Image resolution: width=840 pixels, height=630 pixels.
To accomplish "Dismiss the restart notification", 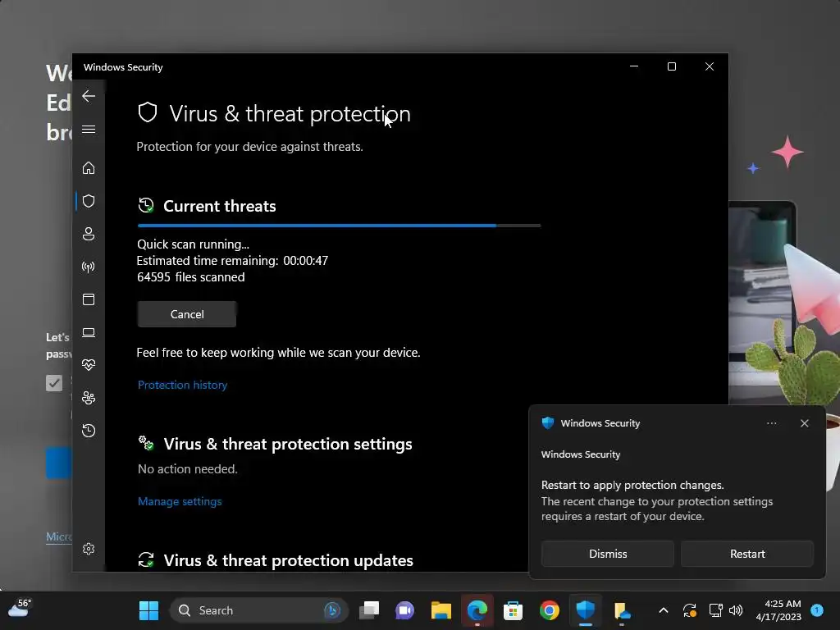I will [x=608, y=554].
